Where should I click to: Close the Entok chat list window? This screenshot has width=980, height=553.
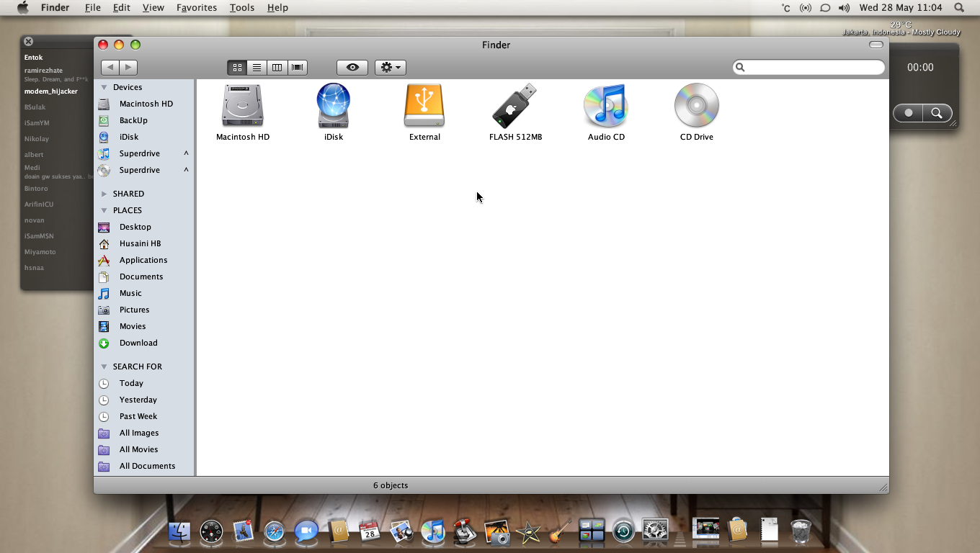point(28,42)
